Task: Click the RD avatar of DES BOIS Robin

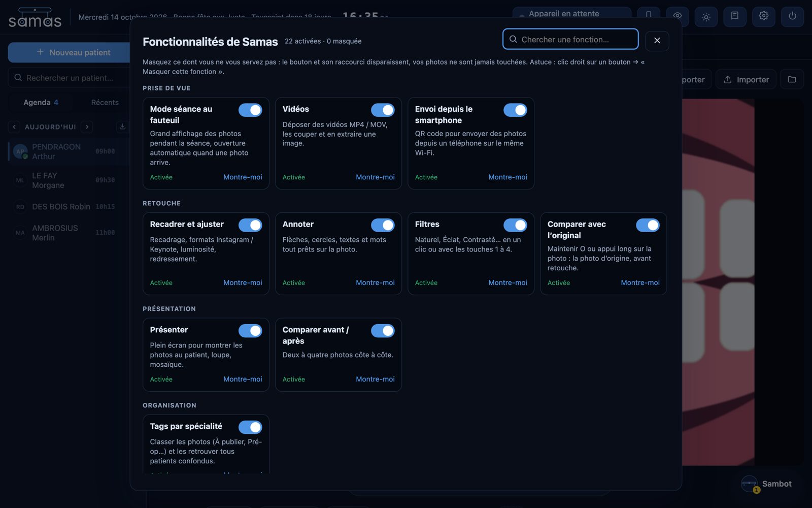Action: [x=20, y=207]
